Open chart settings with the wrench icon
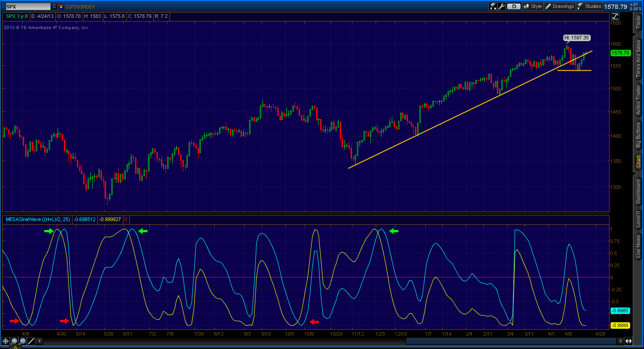The width and height of the screenshot is (644, 349). point(501,6)
